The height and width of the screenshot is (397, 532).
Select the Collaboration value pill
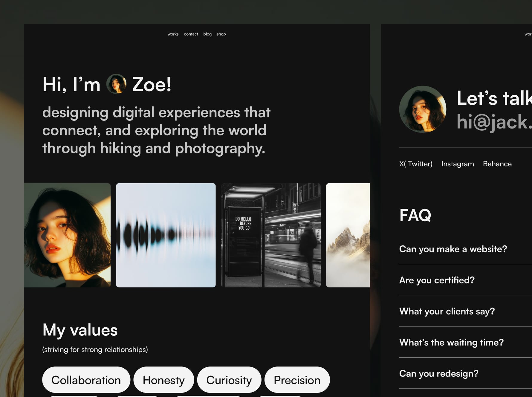click(x=86, y=380)
